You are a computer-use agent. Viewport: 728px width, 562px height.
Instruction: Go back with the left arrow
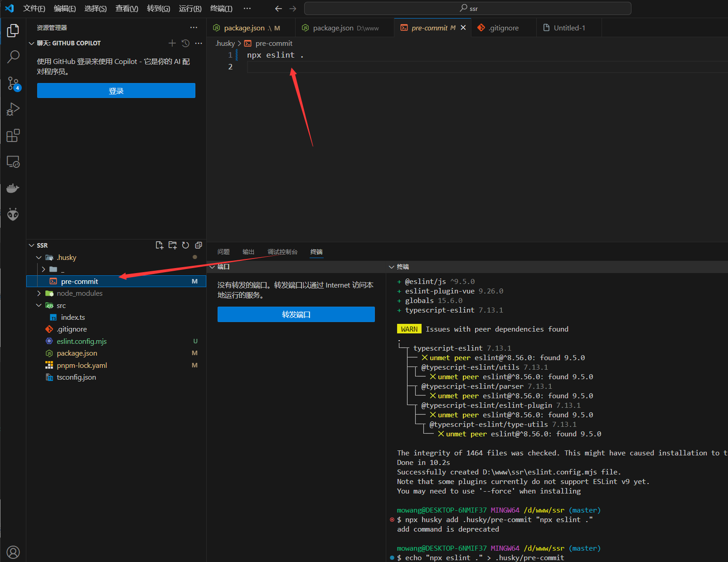pyautogui.click(x=278, y=9)
